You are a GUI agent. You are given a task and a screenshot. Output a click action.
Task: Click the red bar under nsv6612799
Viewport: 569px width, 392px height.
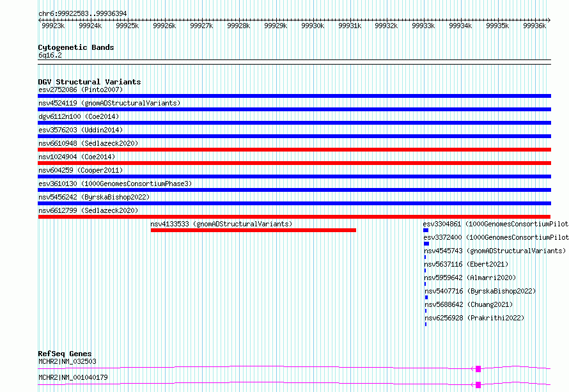click(x=294, y=217)
